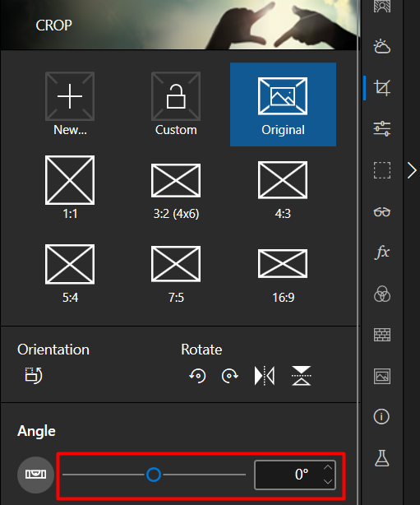Viewport: 420px width, 505px height.
Task: Flip image horizontally
Action: pyautogui.click(x=265, y=376)
